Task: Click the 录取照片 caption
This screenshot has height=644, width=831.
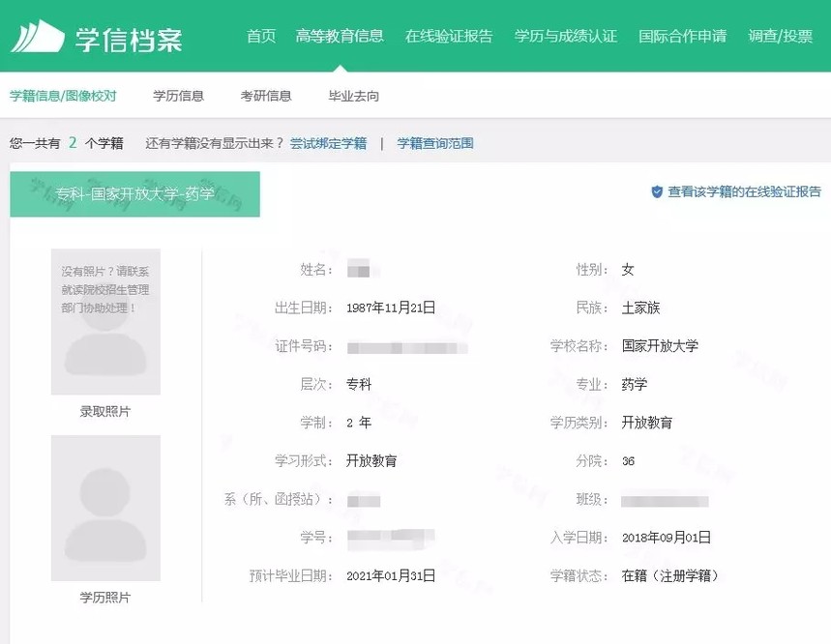Action: 104,412
